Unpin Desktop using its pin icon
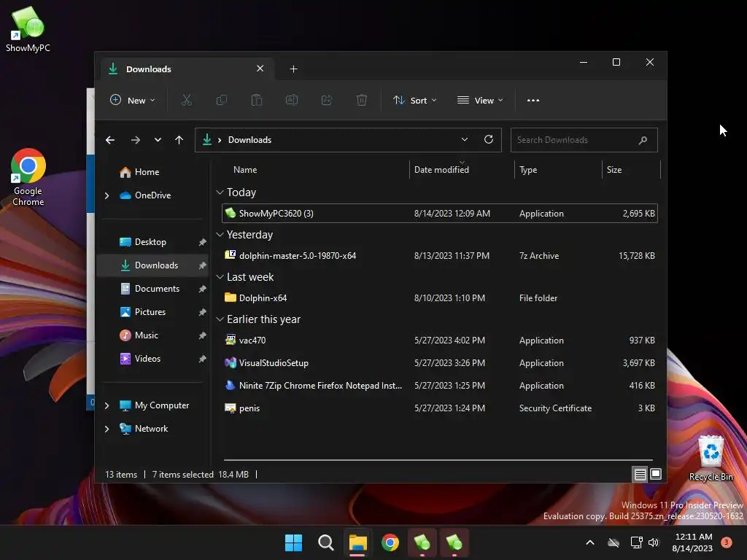This screenshot has width=747, height=560. [x=203, y=242]
